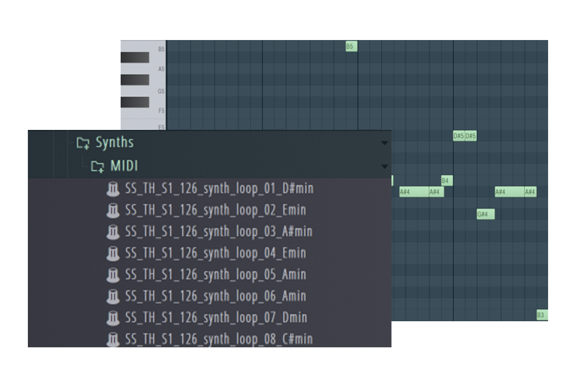Click the MIDI file icon for synth_loop_01_D#min
The height and width of the screenshot is (392, 580).
click(113, 189)
